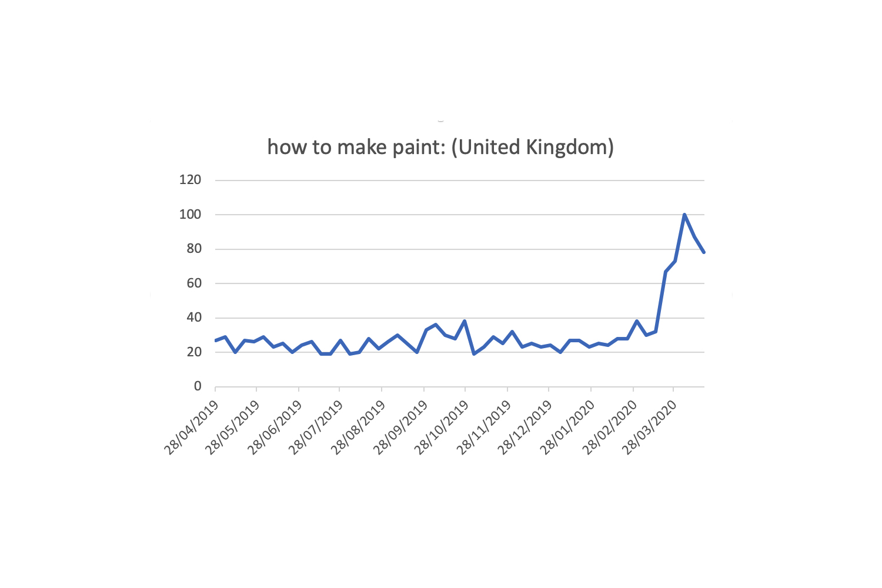Click the y-axis label 40
Image resolution: width=882 pixels, height=588 pixels.
(193, 318)
